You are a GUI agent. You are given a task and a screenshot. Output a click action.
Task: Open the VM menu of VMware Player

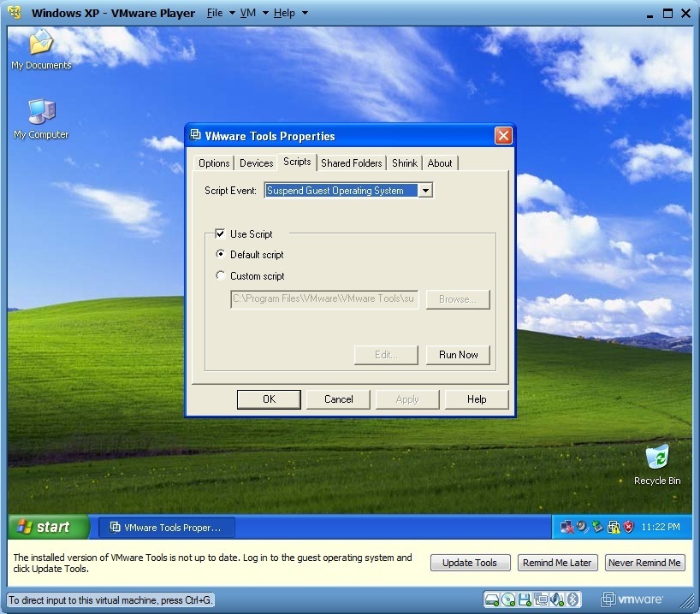[248, 13]
